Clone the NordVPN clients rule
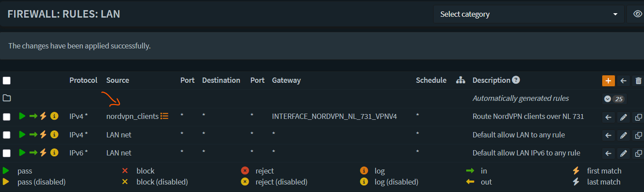The image size is (644, 192). (x=638, y=117)
